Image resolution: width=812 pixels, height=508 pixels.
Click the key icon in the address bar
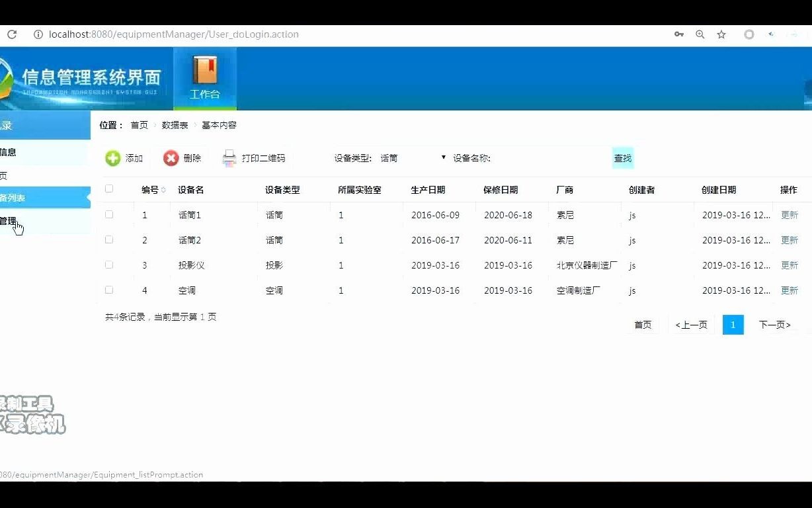coord(678,34)
